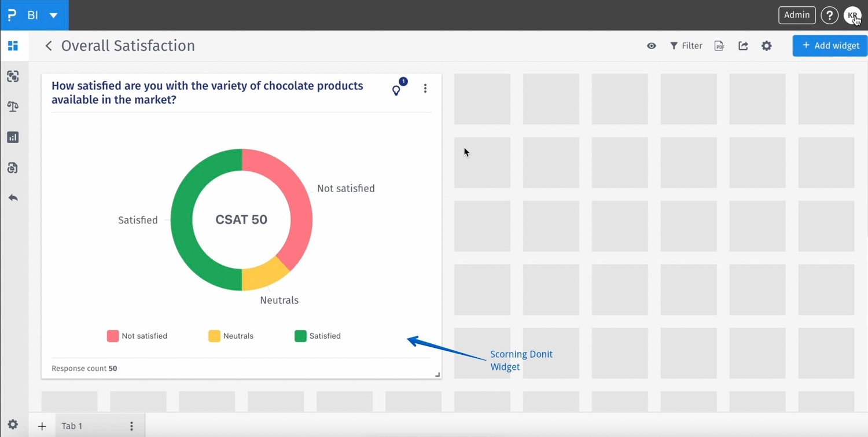Click the dashboard grid icon in sidebar
Viewport: 868px width, 437px height.
13,46
